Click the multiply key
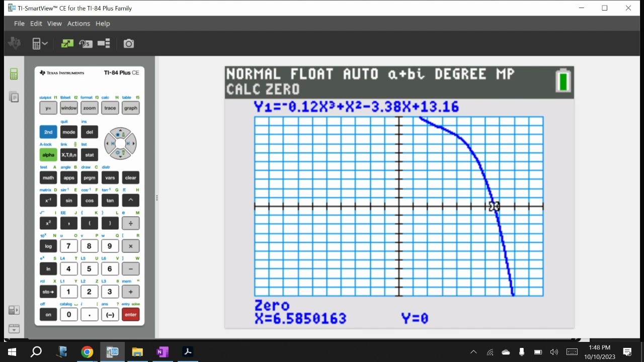 click(x=131, y=246)
